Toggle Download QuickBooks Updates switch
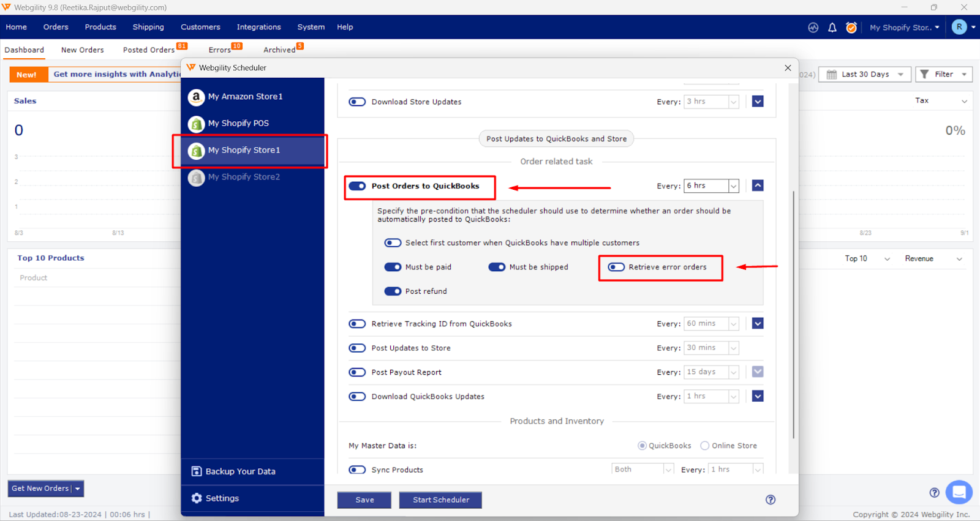Image resolution: width=980 pixels, height=521 pixels. (x=357, y=397)
